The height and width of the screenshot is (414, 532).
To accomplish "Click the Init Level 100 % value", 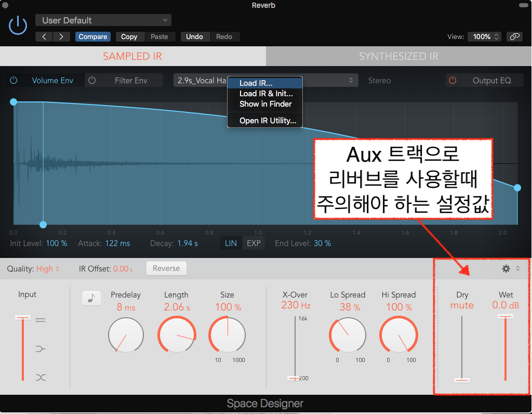I will tap(57, 243).
